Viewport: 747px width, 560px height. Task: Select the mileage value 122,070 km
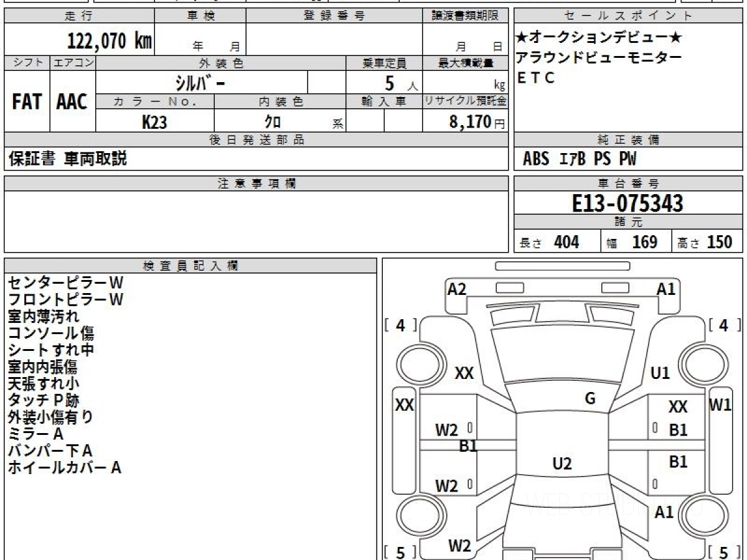(x=110, y=41)
